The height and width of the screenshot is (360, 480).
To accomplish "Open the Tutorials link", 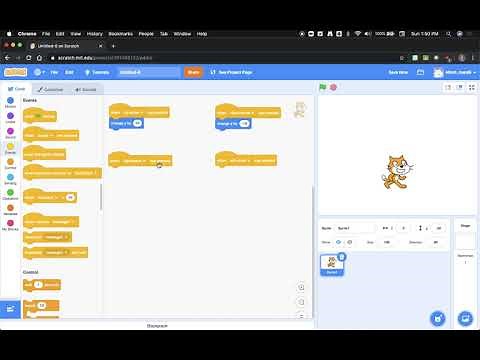I will pyautogui.click(x=97, y=72).
